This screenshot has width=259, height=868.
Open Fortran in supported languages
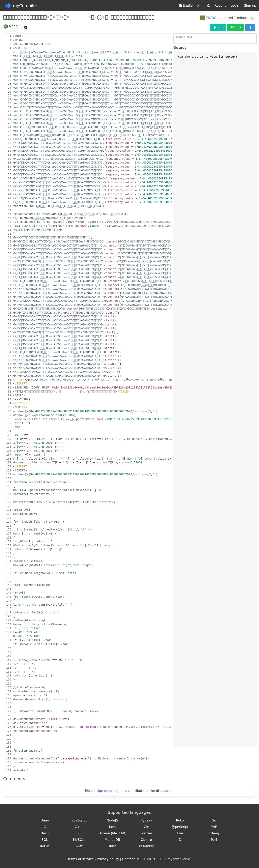146,833
